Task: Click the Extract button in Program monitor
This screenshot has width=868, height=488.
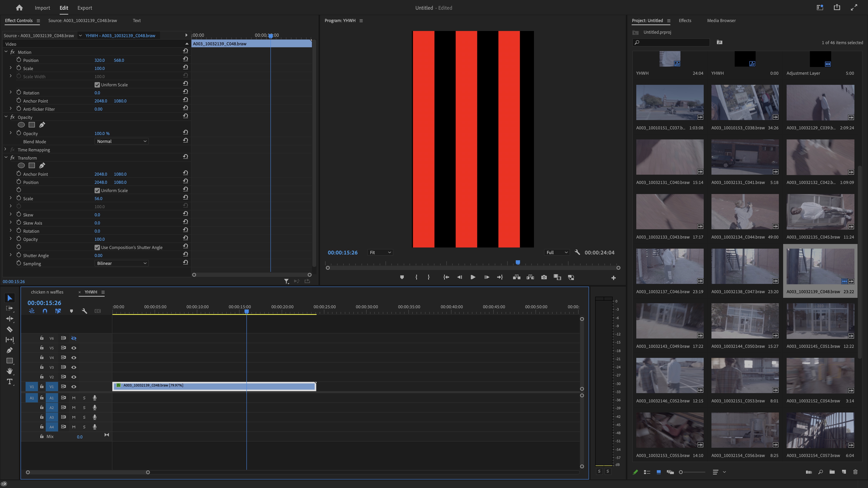Action: point(530,277)
